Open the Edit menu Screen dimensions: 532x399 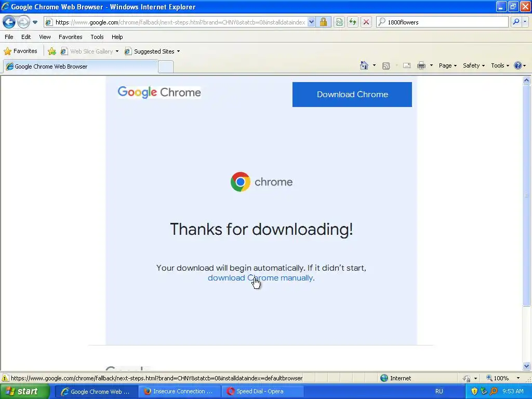[x=26, y=37]
